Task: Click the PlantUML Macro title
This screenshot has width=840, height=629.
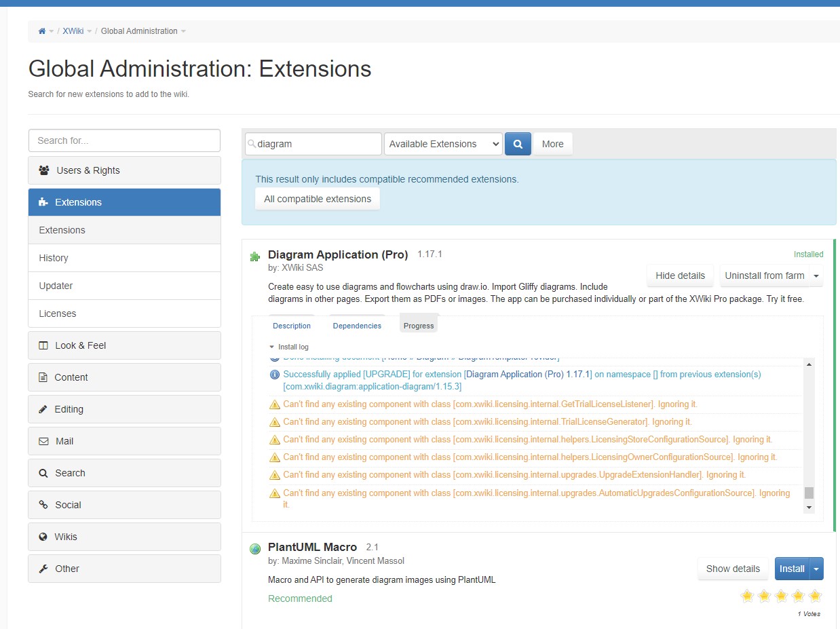Action: click(312, 547)
